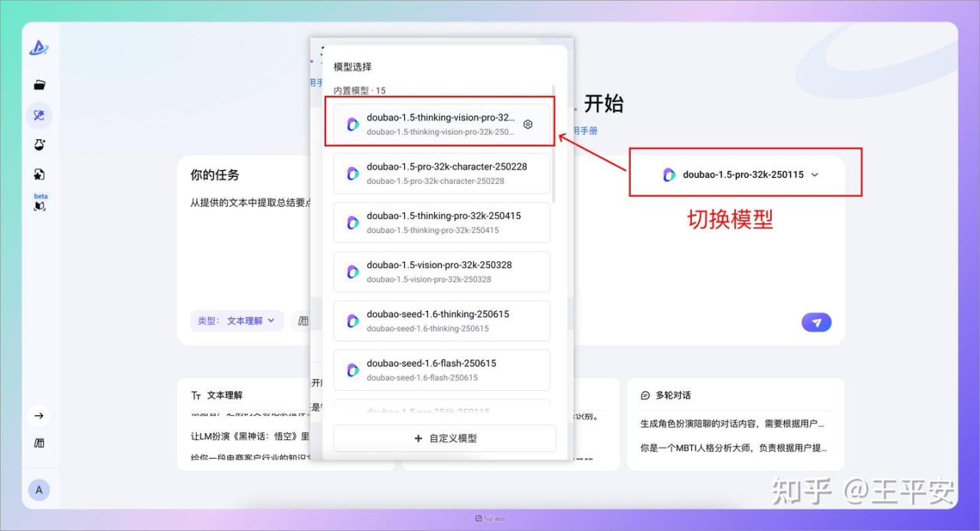Open the 类型: 文本理解 type dropdown
The height and width of the screenshot is (531, 980).
pyautogui.click(x=237, y=321)
